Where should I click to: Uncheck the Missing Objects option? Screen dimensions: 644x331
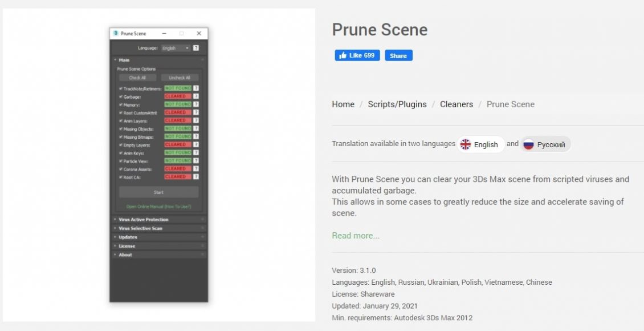(x=121, y=129)
